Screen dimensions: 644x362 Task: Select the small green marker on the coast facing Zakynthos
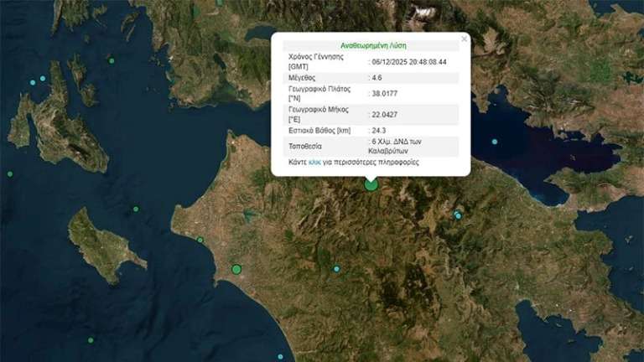tap(200, 240)
